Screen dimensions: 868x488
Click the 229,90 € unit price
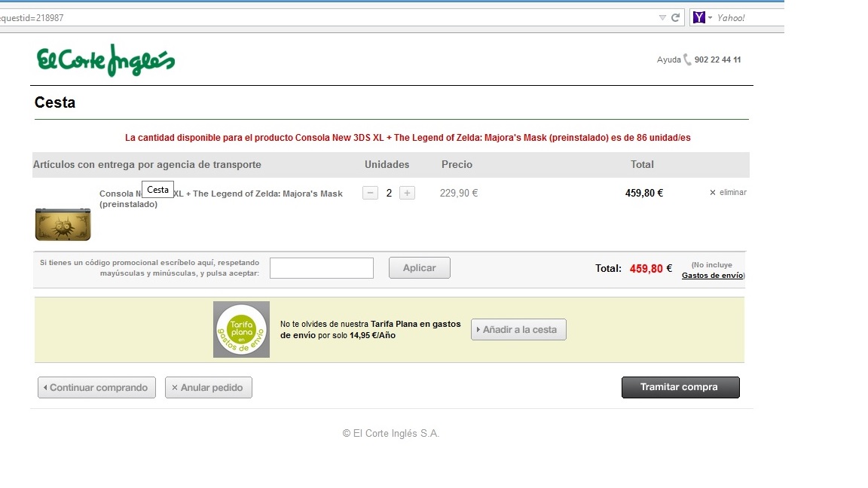(459, 193)
